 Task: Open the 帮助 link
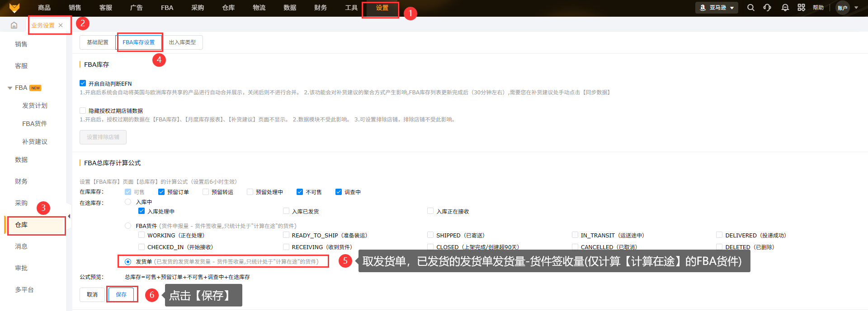tap(818, 8)
